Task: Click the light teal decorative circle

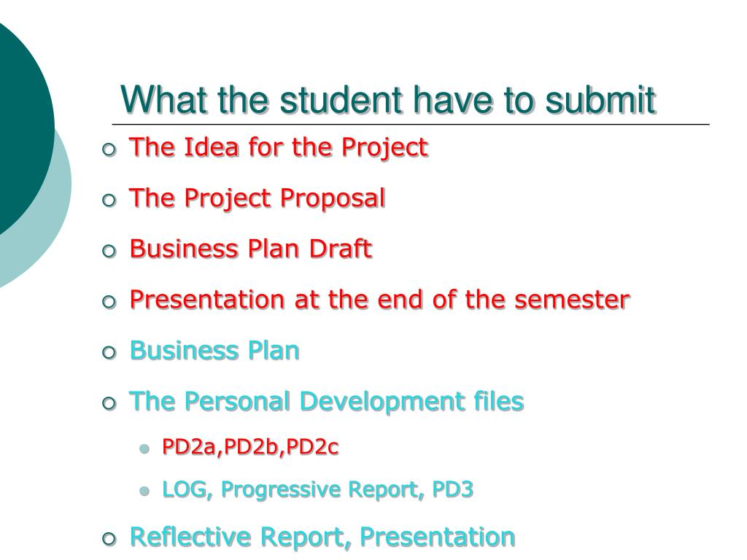Action: click(x=53, y=228)
